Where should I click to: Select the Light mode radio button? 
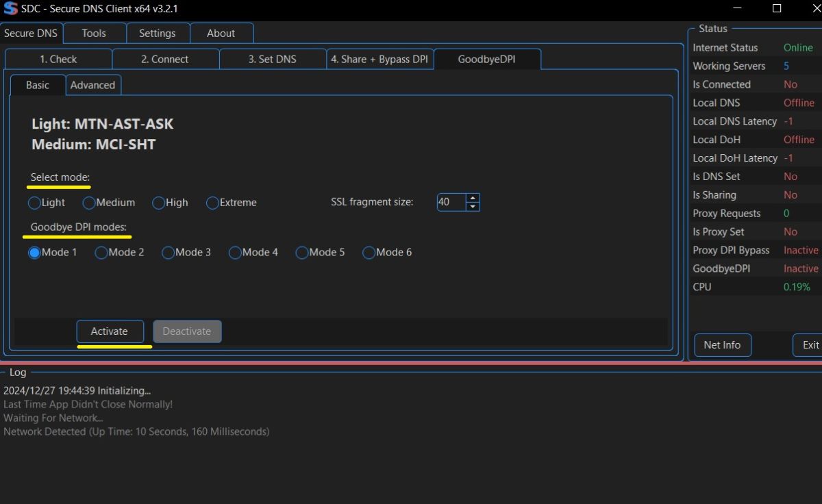pos(35,203)
